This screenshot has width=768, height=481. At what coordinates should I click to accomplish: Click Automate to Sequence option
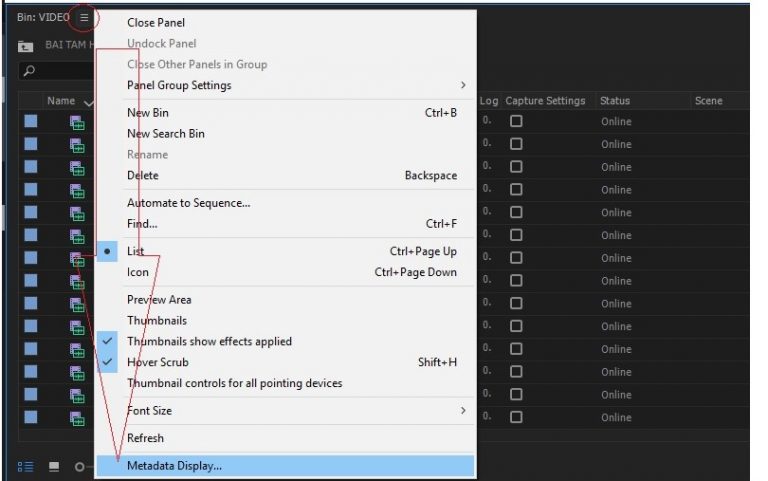click(x=188, y=203)
